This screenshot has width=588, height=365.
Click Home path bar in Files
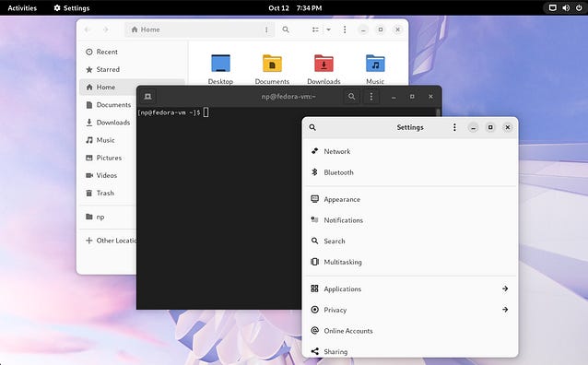(199, 29)
